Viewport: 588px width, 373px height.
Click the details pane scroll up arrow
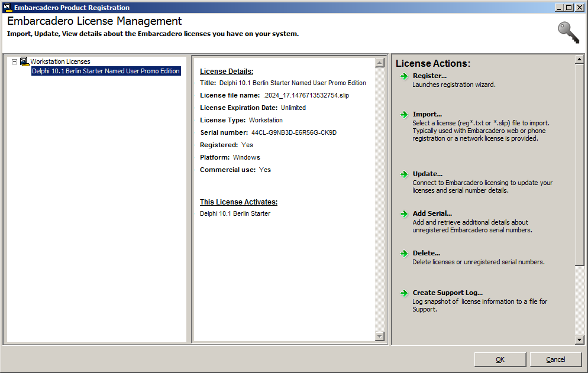[380, 63]
